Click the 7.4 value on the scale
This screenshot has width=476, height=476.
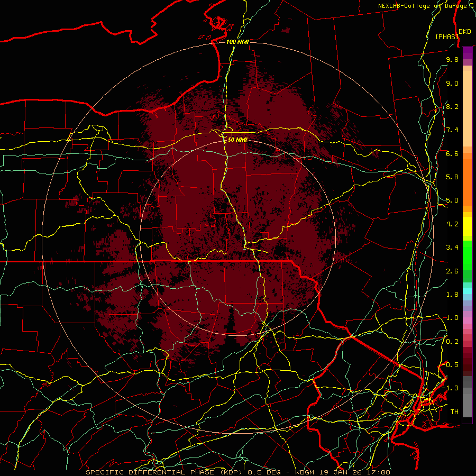click(452, 130)
